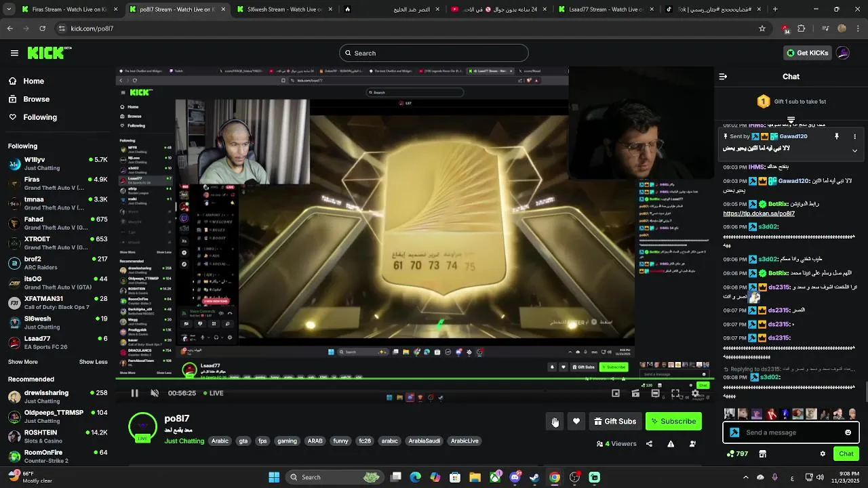The image size is (868, 488).
Task: Follow po8l7 with heart button
Action: point(576,422)
